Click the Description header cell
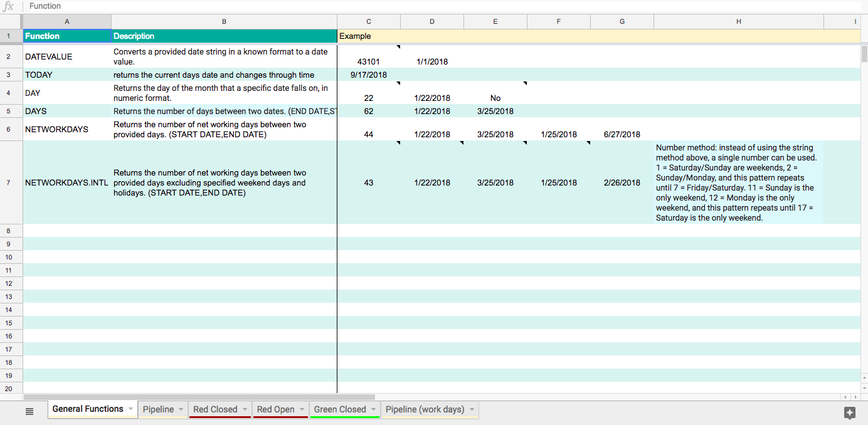 224,36
